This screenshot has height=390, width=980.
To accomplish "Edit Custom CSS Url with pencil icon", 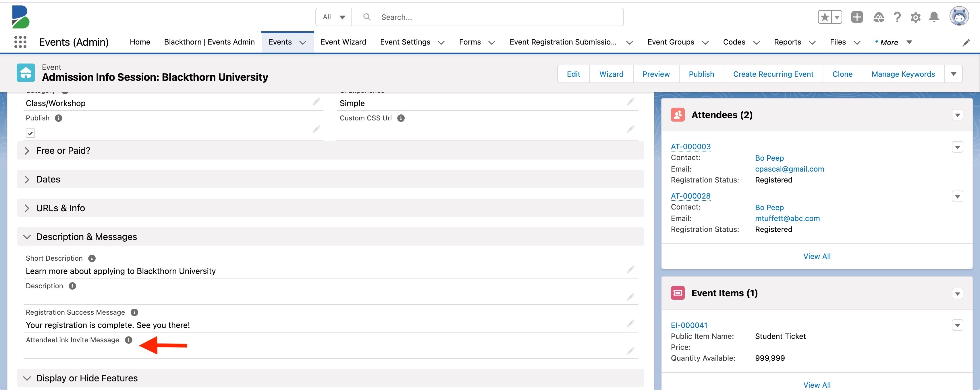I will (x=630, y=129).
